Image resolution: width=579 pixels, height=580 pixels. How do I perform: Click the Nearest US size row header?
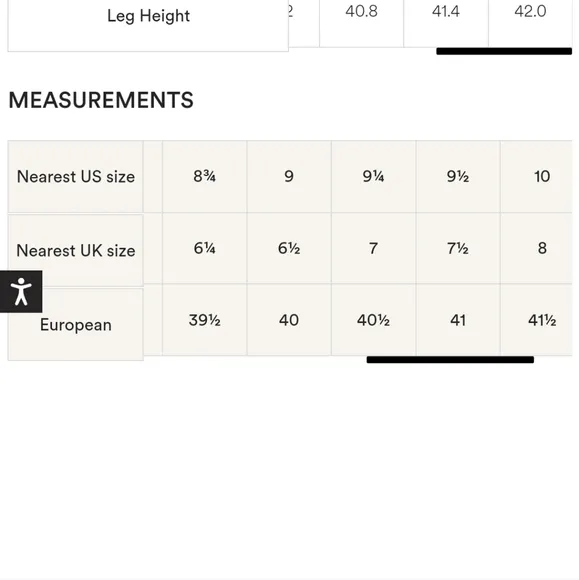point(75,177)
